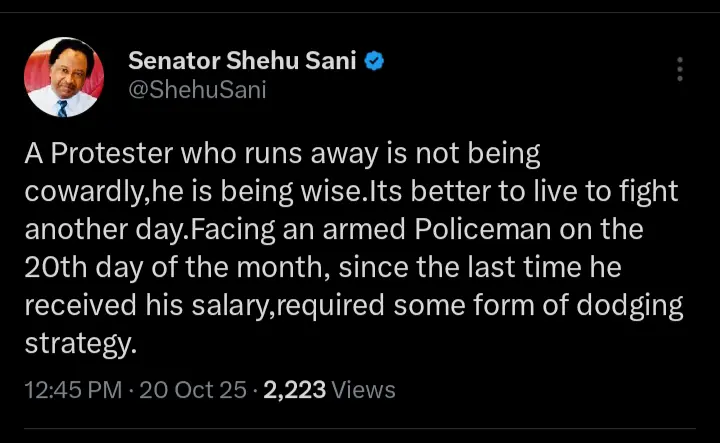Open Shehu Sani's profile picture
This screenshot has height=443, width=720.
click(63, 77)
